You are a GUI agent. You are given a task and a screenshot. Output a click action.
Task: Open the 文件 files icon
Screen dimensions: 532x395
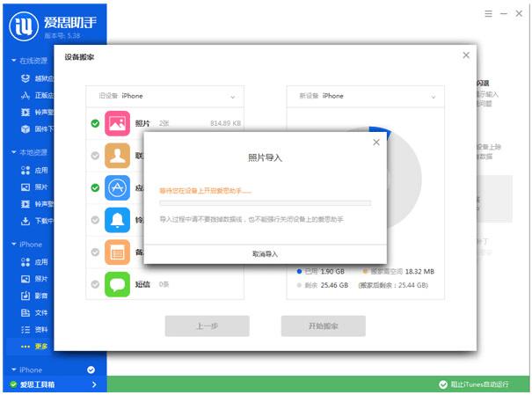pos(26,312)
